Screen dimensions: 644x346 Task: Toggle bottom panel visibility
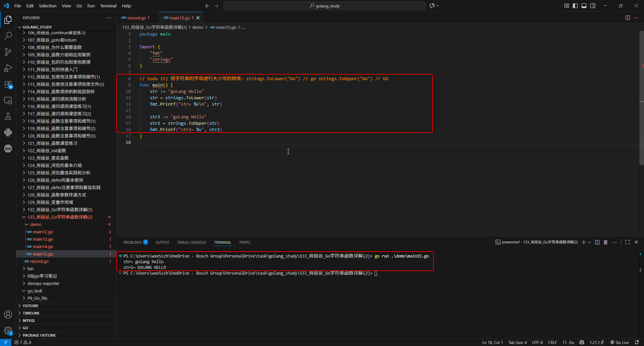click(584, 6)
